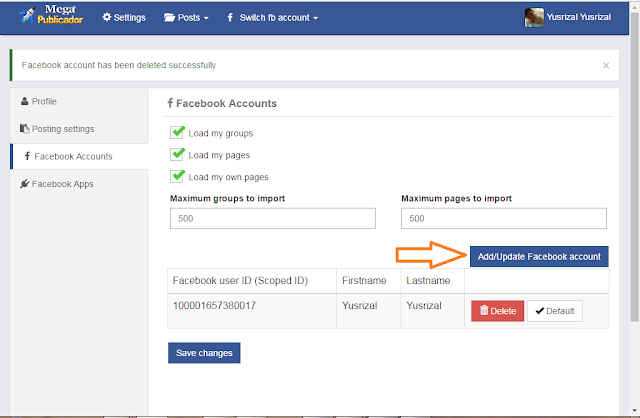Click the Settings gear icon
640x418 pixels.
(107, 17)
